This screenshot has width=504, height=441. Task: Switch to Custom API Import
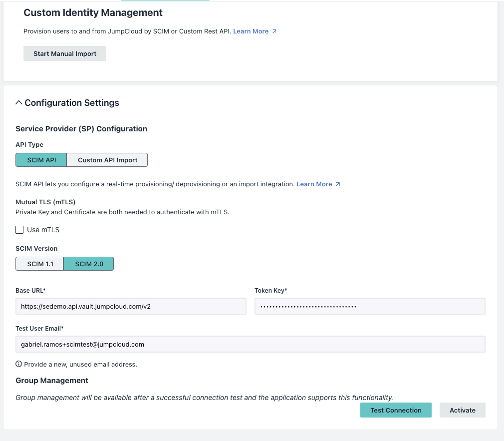pyautogui.click(x=107, y=159)
